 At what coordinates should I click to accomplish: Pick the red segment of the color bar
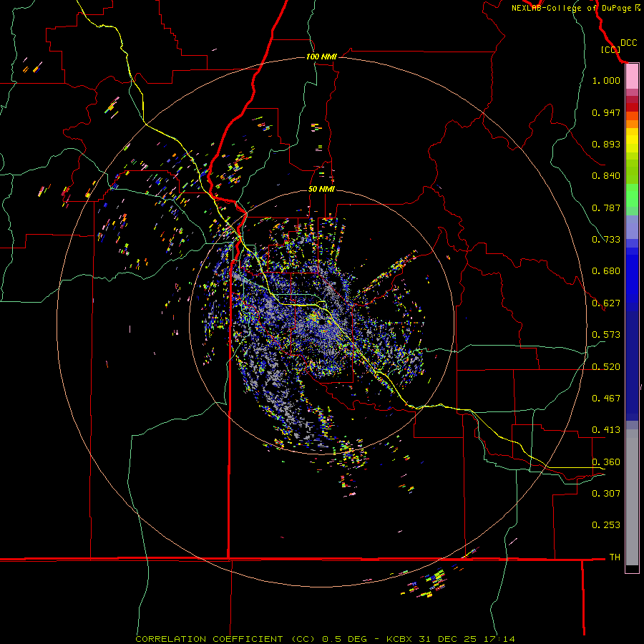click(632, 107)
